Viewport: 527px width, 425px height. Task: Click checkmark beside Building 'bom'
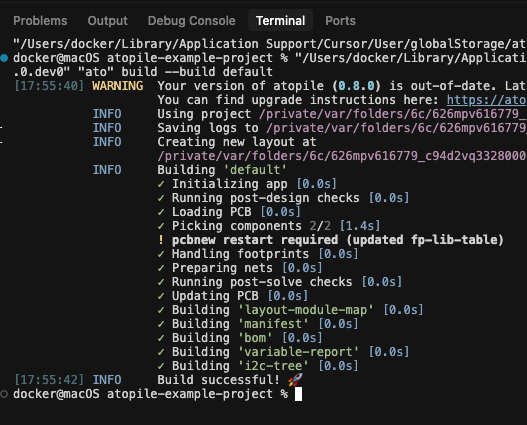(161, 338)
